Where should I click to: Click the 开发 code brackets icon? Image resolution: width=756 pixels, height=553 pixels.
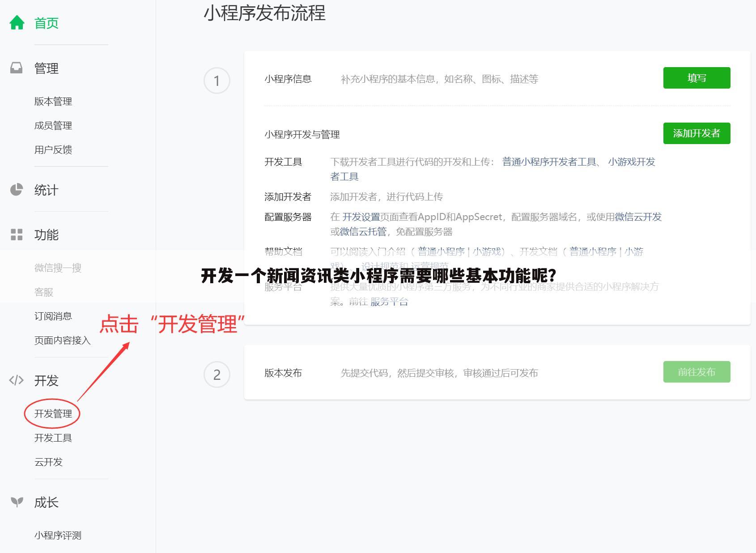pyautogui.click(x=17, y=380)
